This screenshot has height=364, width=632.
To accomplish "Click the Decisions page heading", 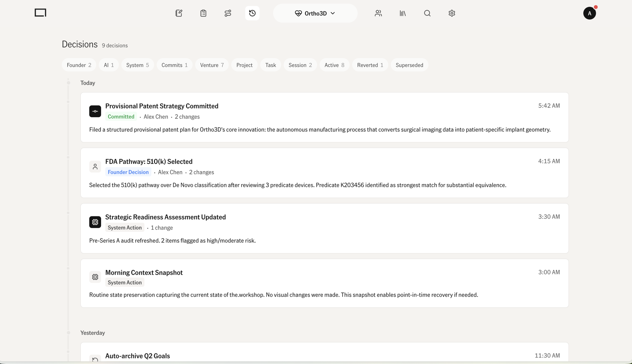I will (80, 44).
